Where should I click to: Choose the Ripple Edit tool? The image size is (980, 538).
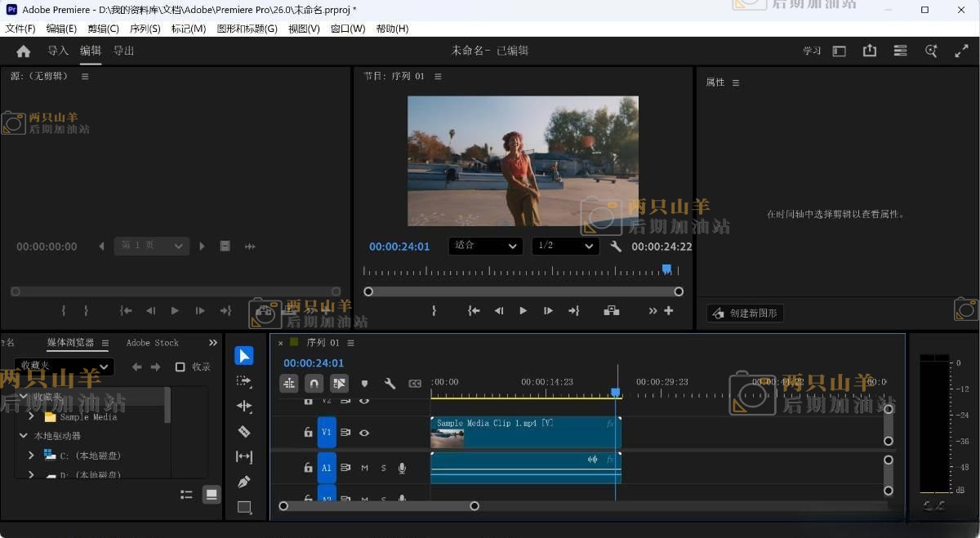click(243, 406)
